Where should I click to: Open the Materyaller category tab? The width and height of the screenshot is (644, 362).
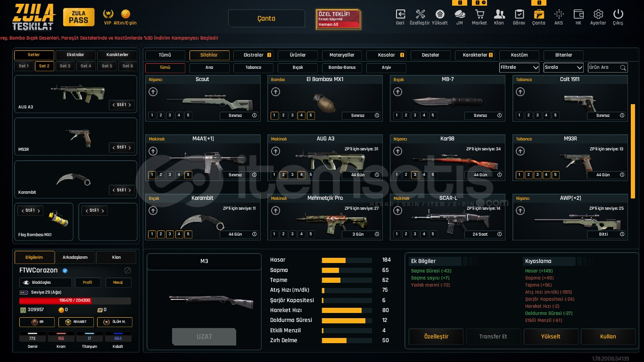(x=342, y=55)
